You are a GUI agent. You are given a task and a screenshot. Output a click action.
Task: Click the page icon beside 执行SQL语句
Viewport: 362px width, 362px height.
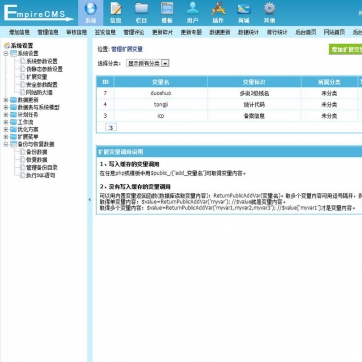point(22,175)
